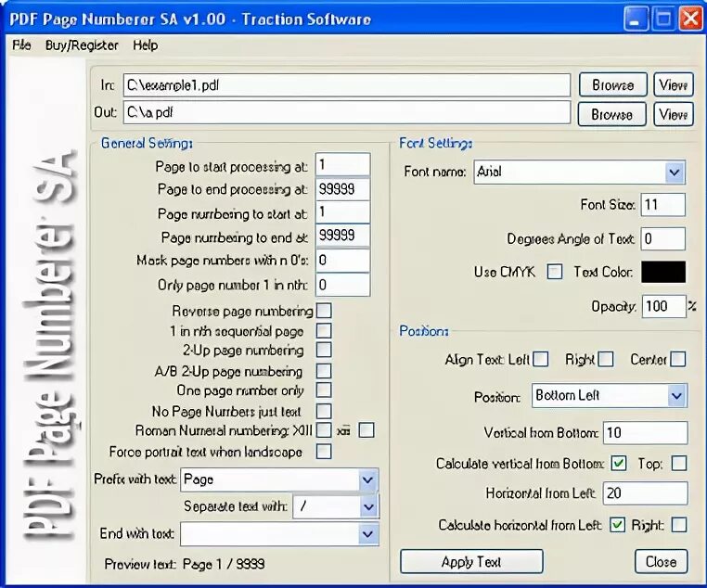This screenshot has width=707, height=588.
Task: Click the Vertical from Bottom field
Action: click(645, 432)
